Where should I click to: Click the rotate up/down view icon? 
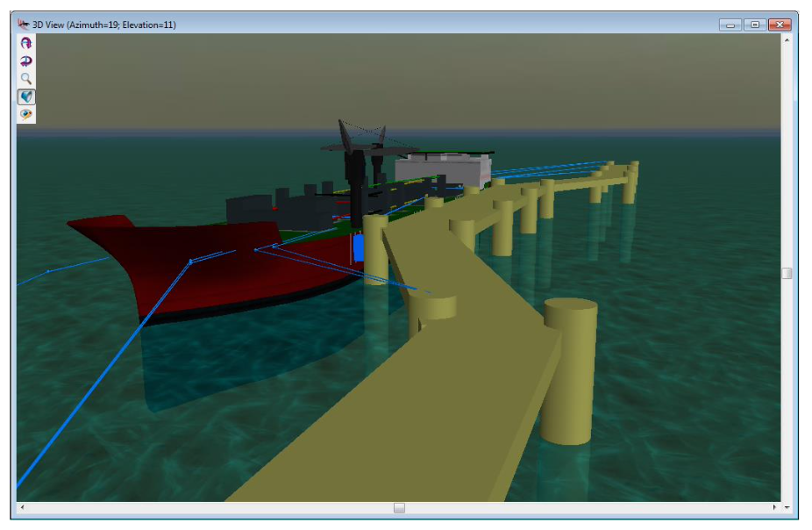[x=26, y=43]
